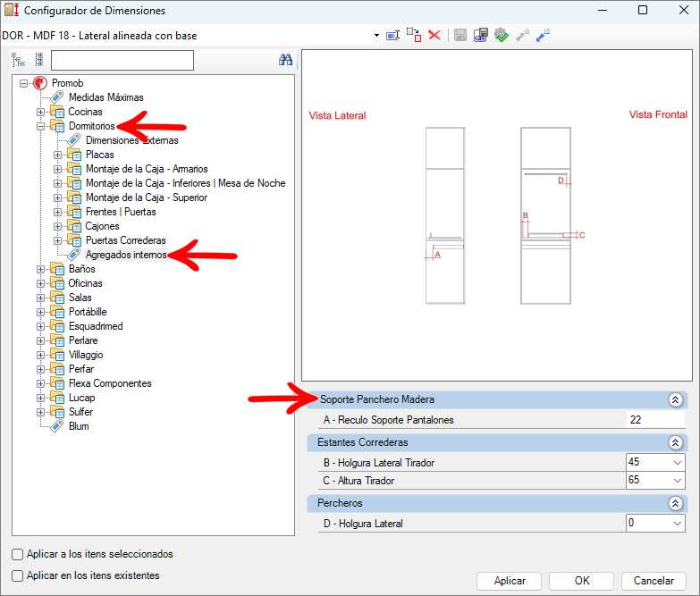Collapse the Dormitorios tree node
This screenshot has height=596, width=700.
[x=40, y=126]
